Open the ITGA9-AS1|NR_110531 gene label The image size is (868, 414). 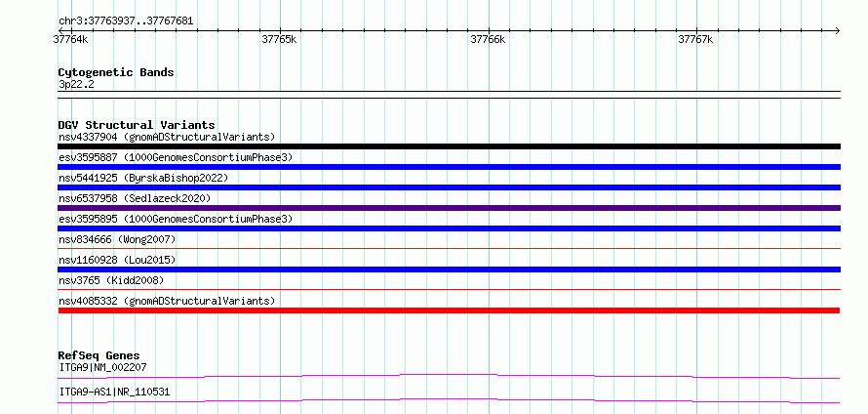pyautogui.click(x=114, y=393)
